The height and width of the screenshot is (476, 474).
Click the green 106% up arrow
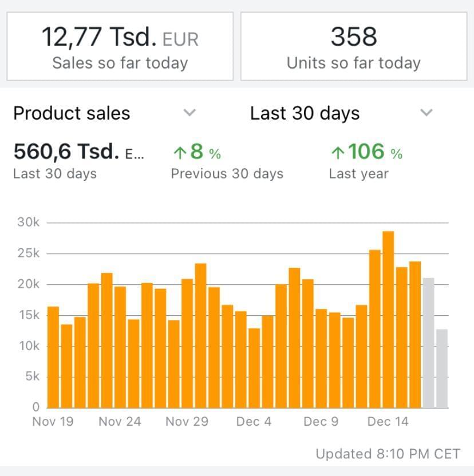338,153
